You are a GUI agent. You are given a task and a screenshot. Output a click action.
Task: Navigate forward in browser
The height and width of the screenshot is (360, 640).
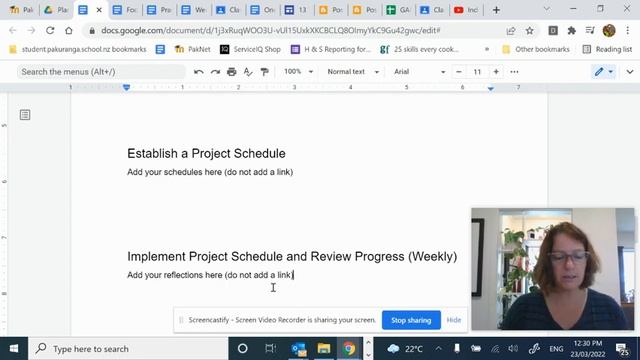31,30
